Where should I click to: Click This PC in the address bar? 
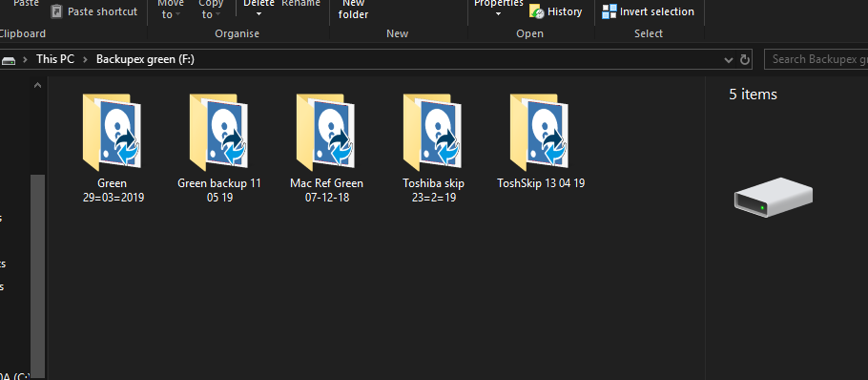(55, 58)
